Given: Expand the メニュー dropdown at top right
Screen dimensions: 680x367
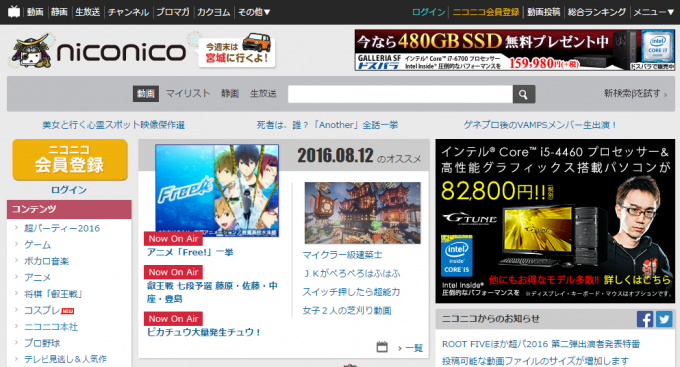Looking at the screenshot, I should (654, 12).
